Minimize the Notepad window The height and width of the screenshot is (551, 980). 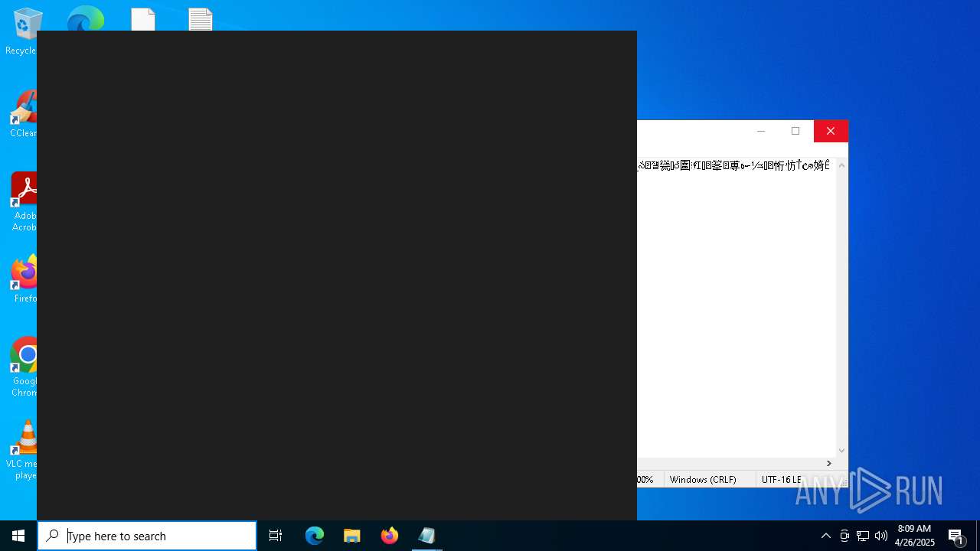(761, 131)
